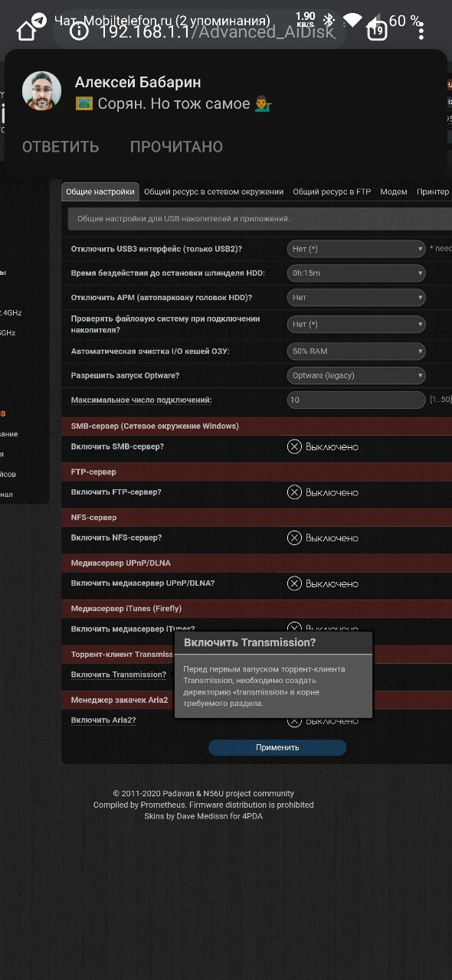The image size is (452, 980).
Task: Click the Включить Transmission? underlined label
Action: click(x=119, y=675)
